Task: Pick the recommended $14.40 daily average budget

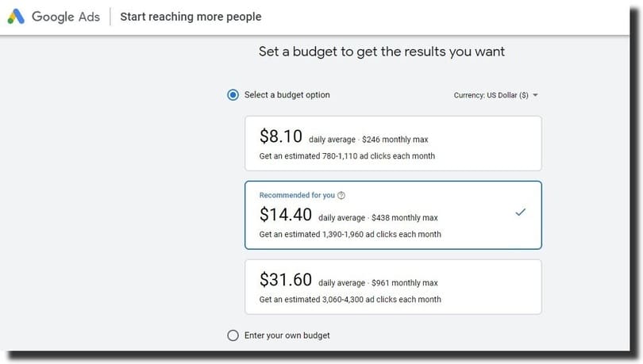Action: 393,215
